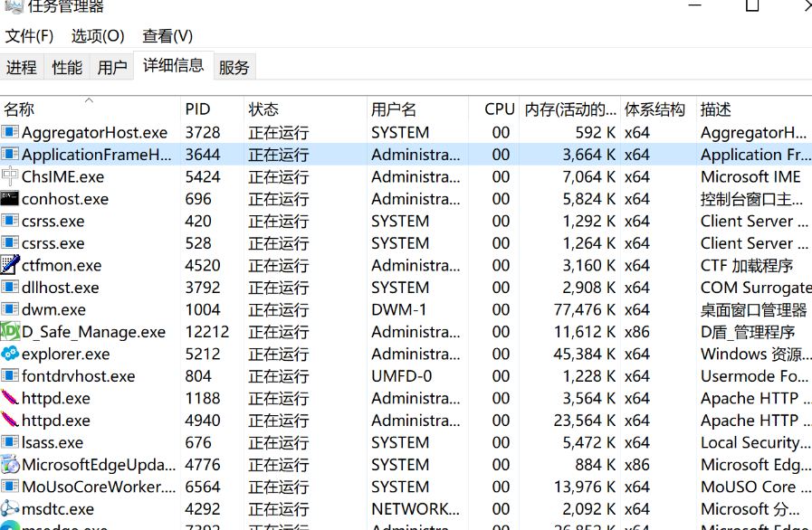Screen dimensions: 812x530
Task: Sort by the 内存(活动的 column header
Action: click(x=569, y=109)
